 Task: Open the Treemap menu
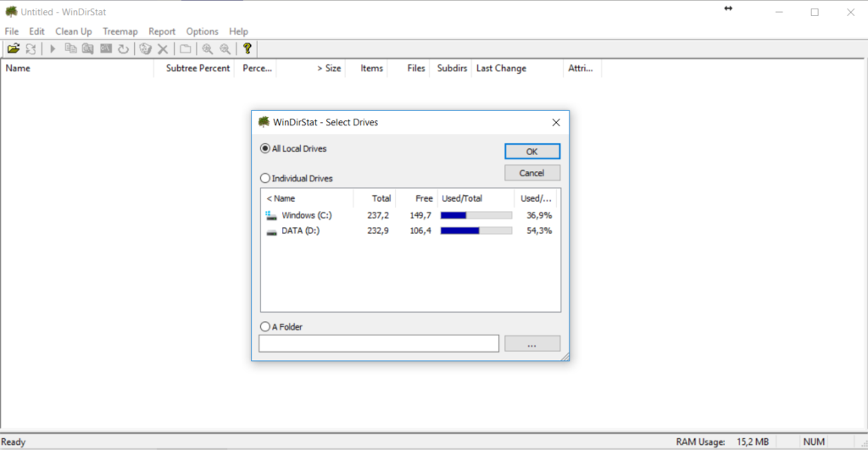pos(120,31)
